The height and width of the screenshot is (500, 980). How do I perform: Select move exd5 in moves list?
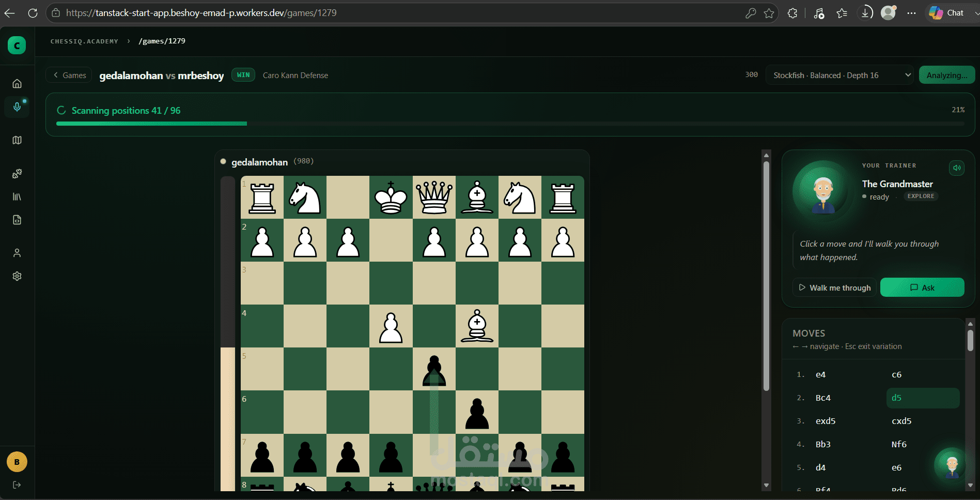point(826,421)
